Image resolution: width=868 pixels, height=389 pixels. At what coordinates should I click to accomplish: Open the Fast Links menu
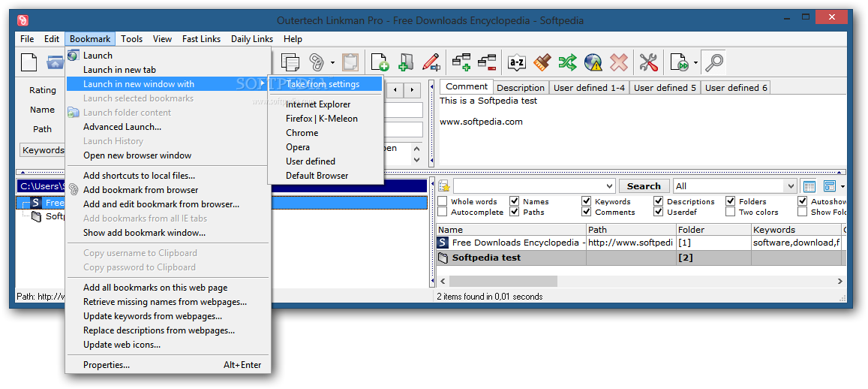(x=202, y=39)
